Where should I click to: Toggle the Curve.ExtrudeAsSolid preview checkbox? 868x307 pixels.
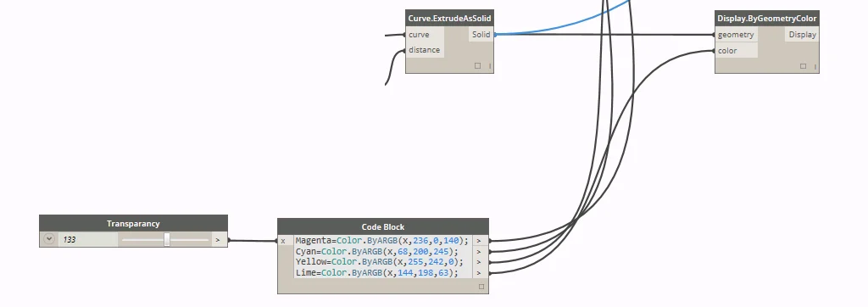477,66
